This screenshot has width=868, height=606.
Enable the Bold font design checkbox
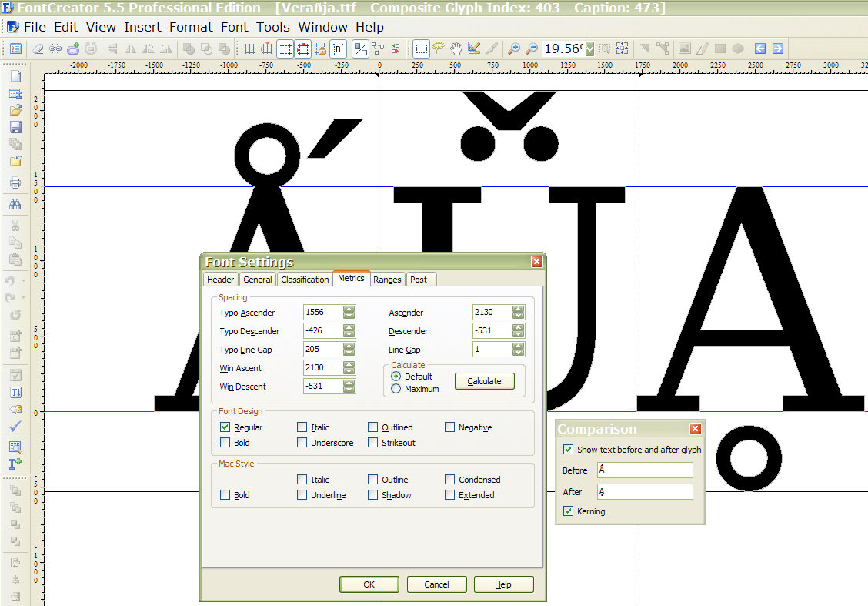pyautogui.click(x=225, y=443)
